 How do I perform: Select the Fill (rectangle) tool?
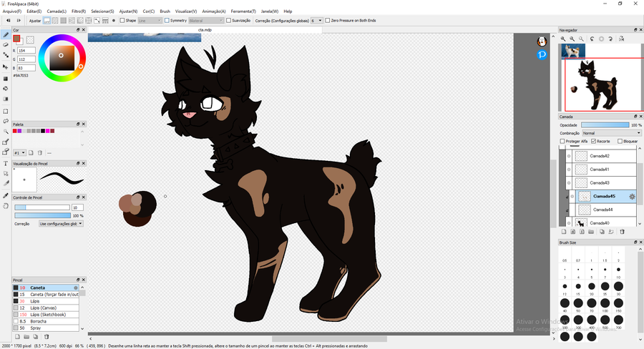pyautogui.click(x=5, y=79)
